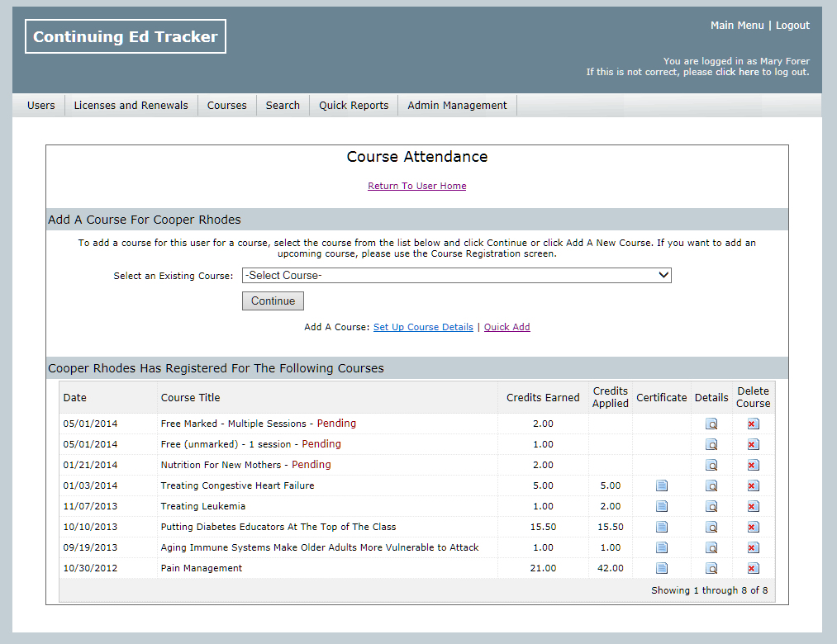
Task: Open details for Free Marked - Multiple Sessions
Action: pyautogui.click(x=711, y=424)
